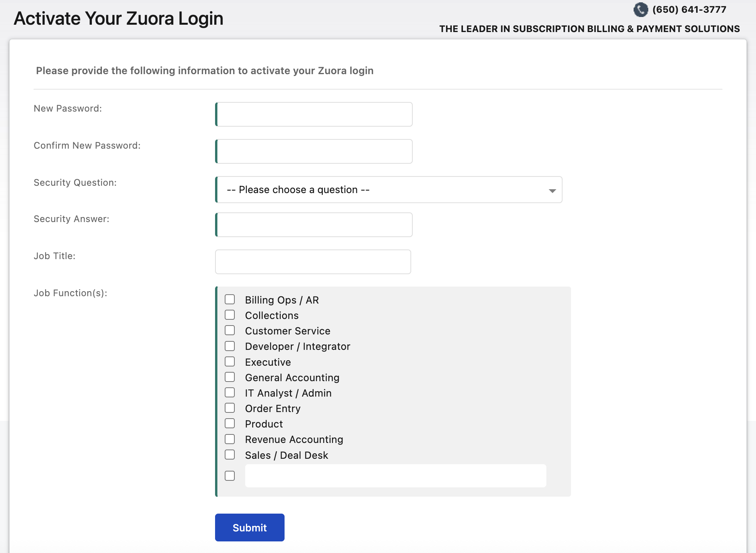Focus the Confirm New Password field
756x553 pixels.
coord(314,151)
